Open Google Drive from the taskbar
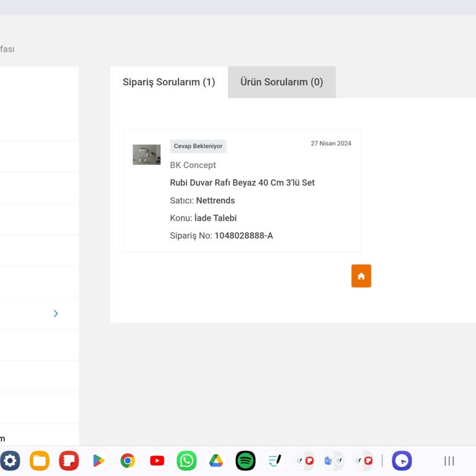 tap(216, 461)
